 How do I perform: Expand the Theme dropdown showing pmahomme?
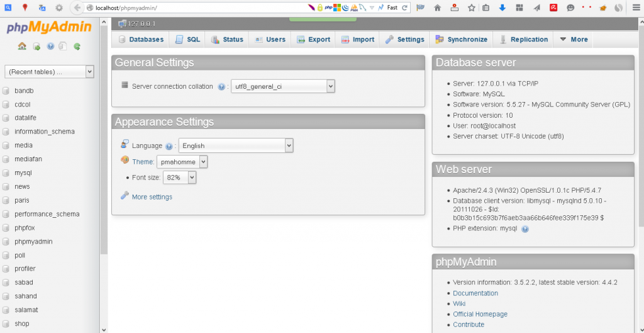182,162
